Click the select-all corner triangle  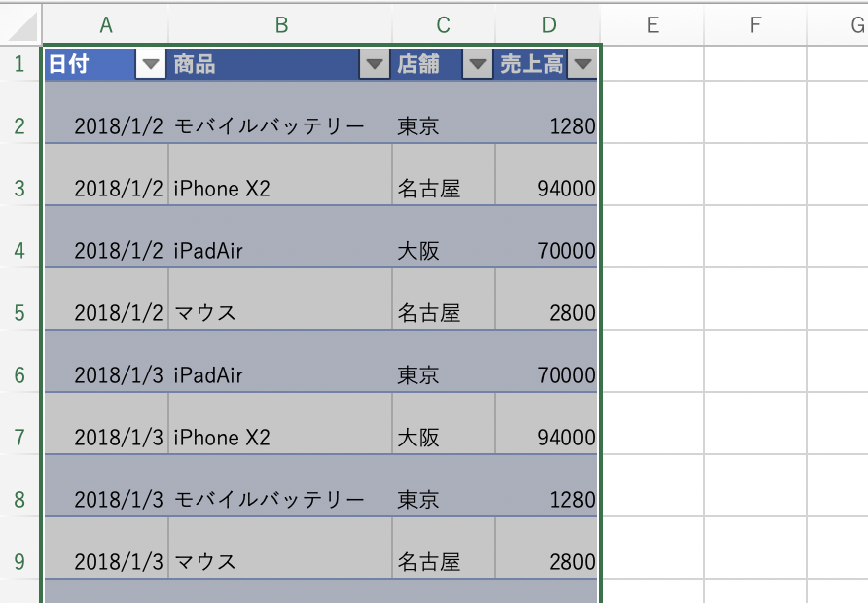click(24, 24)
